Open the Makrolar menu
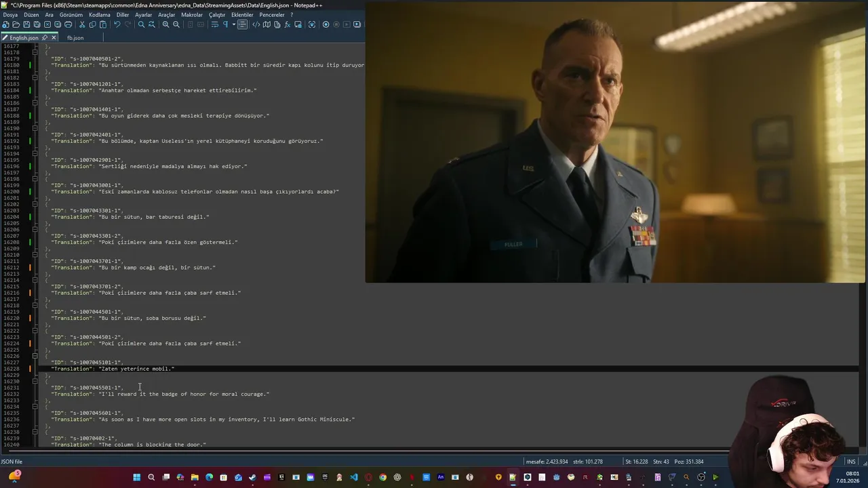868x488 pixels. (x=192, y=15)
